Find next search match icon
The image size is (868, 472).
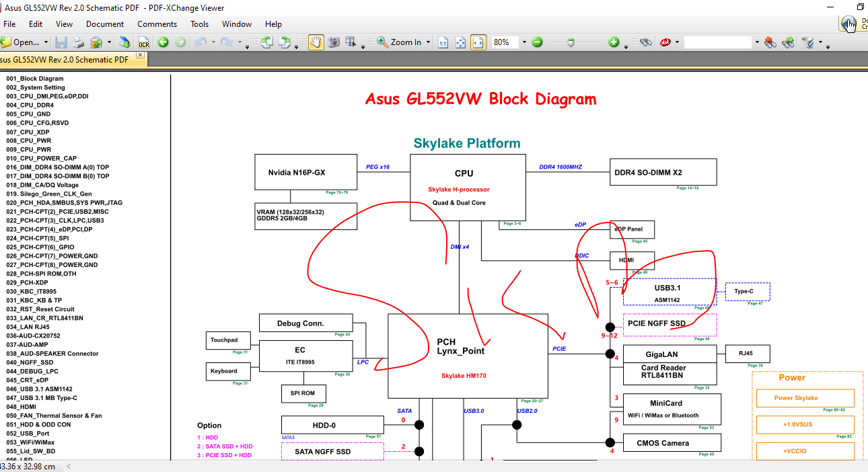click(x=788, y=42)
